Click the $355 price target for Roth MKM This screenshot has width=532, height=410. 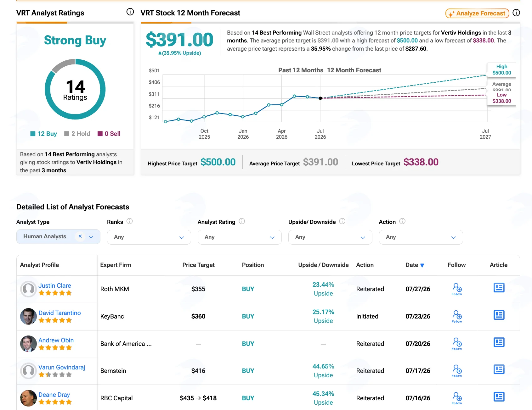(198, 289)
